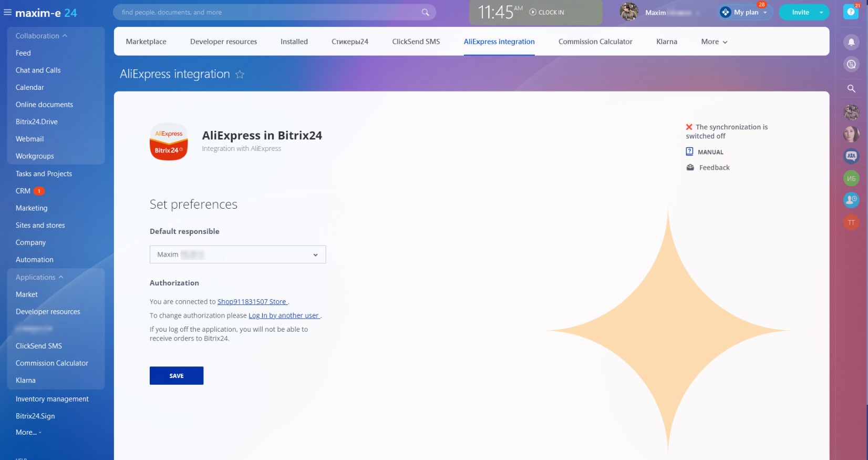The height and width of the screenshot is (460, 868).
Task: Open the Commission Calculator tab
Action: [x=595, y=42]
